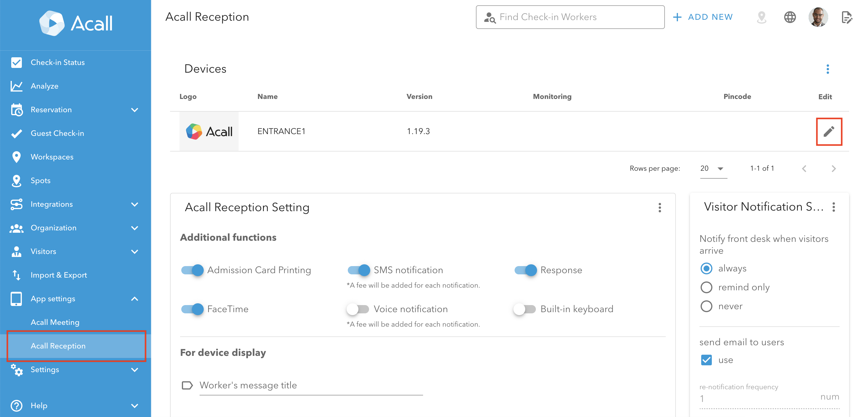Image resolution: width=868 pixels, height=417 pixels.
Task: Click Worker's message title input field
Action: (x=311, y=386)
